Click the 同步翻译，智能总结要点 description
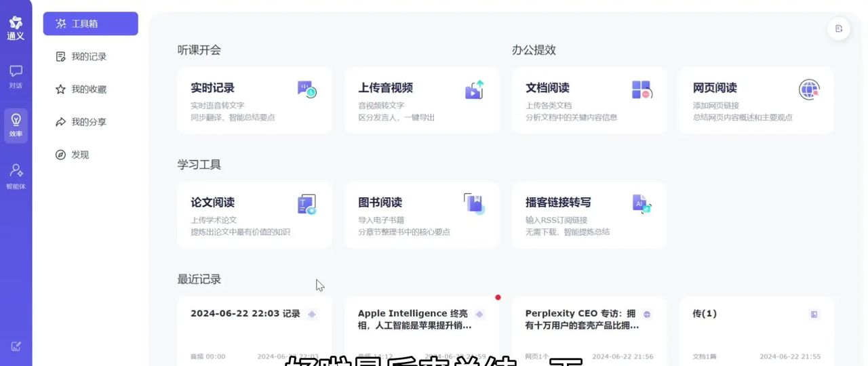Viewport: 868px width, 366px height. [233, 117]
